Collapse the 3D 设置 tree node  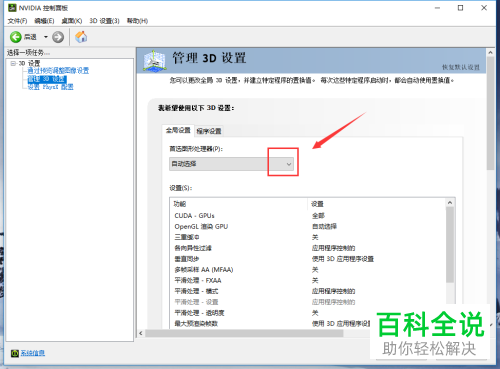[13, 63]
